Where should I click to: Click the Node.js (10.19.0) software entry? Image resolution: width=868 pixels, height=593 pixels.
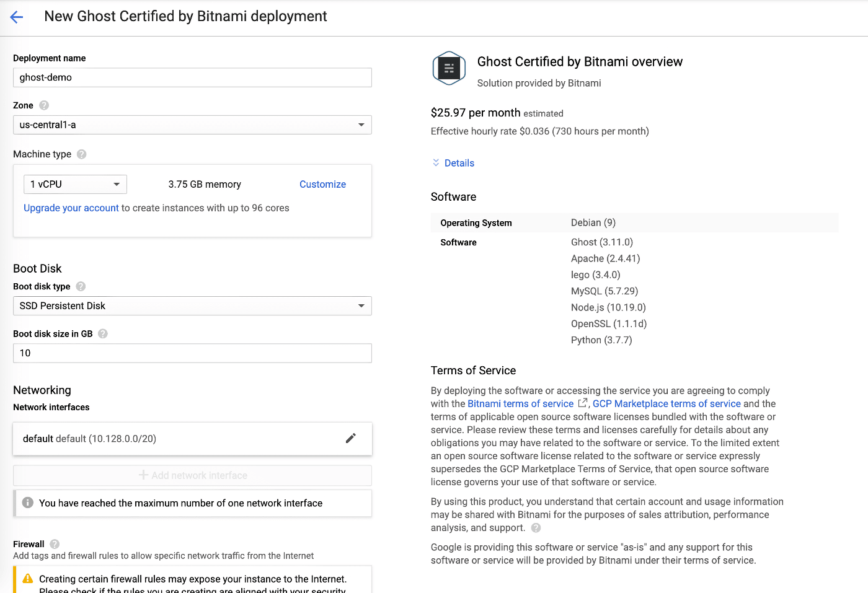pyautogui.click(x=608, y=307)
